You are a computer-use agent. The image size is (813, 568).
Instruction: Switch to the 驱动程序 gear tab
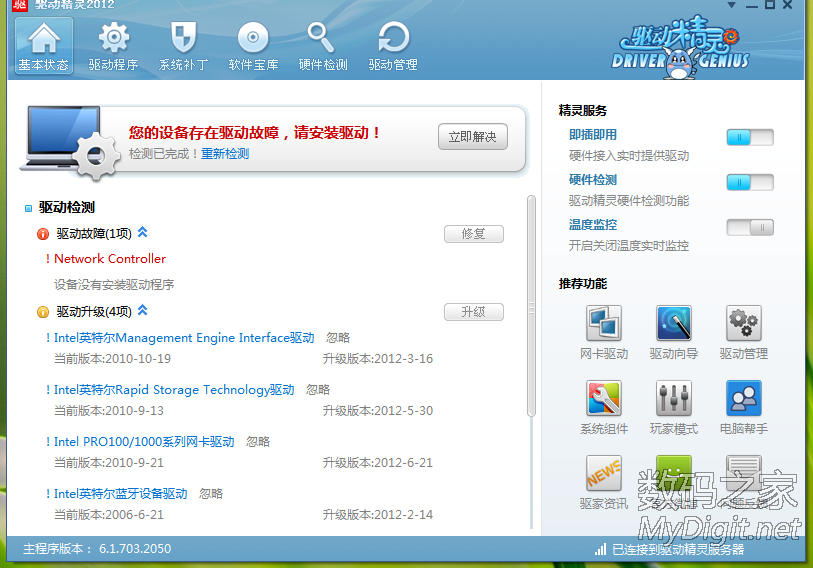[x=114, y=46]
